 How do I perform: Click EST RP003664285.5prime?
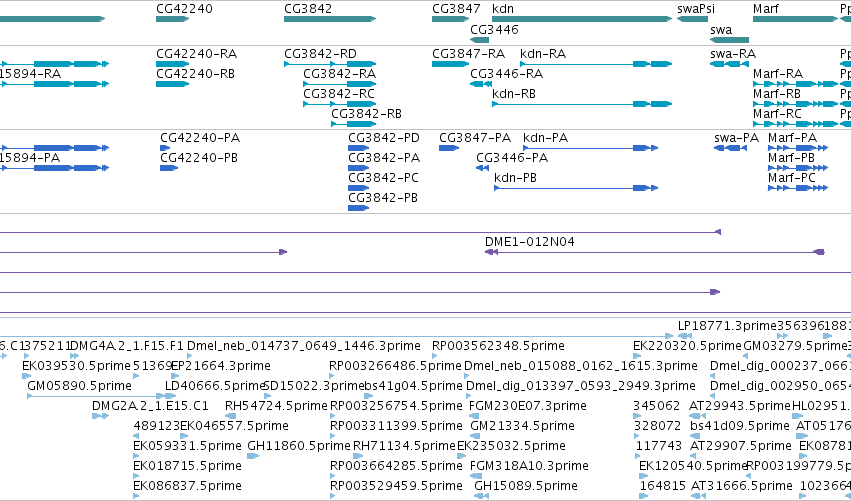tap(396, 466)
